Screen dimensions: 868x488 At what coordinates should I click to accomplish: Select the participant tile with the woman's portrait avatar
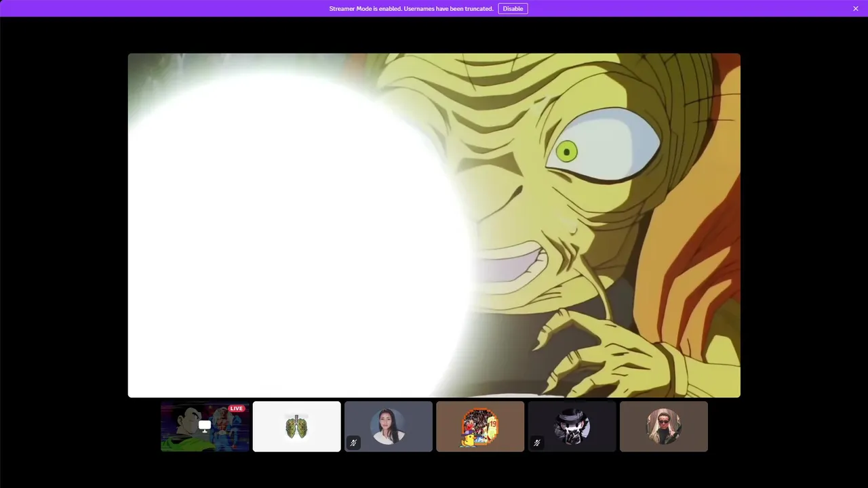coord(389,426)
